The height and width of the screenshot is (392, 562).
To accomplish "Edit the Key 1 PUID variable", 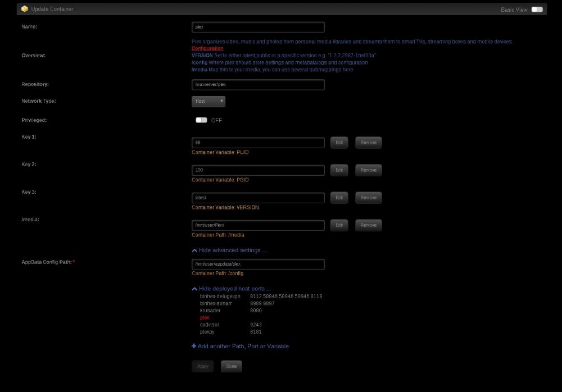I will (339, 143).
